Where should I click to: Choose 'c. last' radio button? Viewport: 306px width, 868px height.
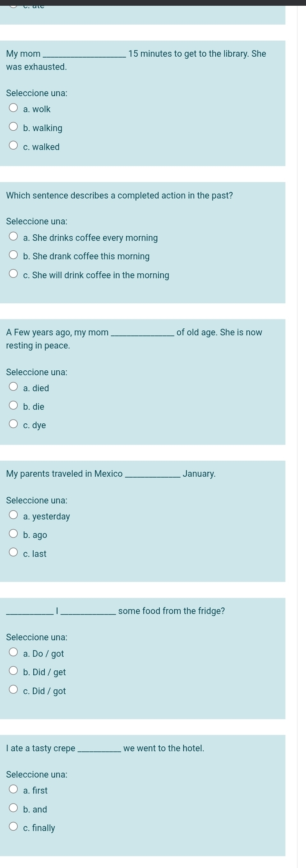pos(14,553)
